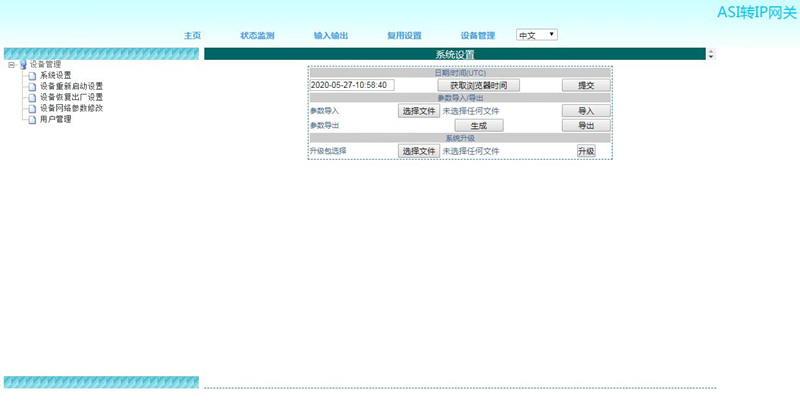Click the 日期/时间(UTC) section header
The width and height of the screenshot is (800, 404).
(460, 73)
